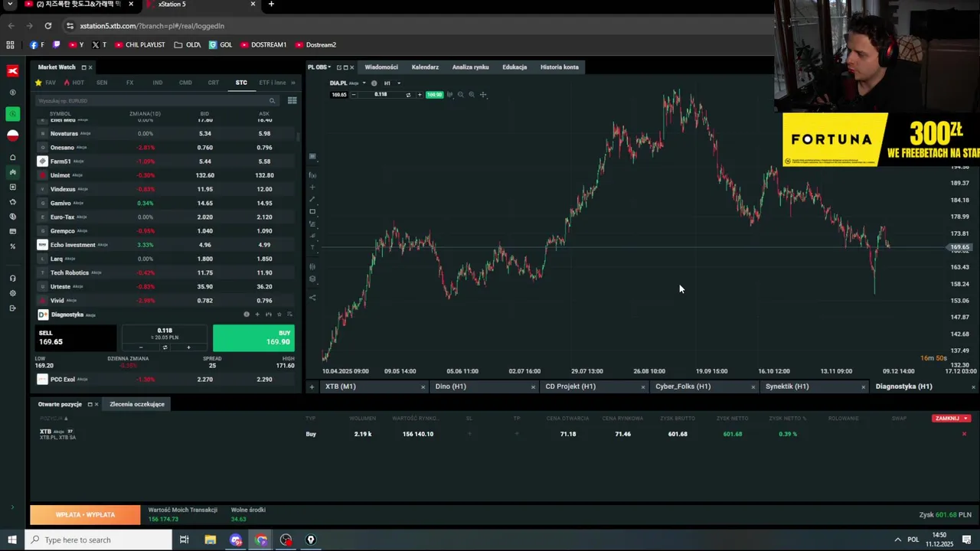Decrease volume on chart toolbar
This screenshot has height=551, width=980.
[x=353, y=95]
